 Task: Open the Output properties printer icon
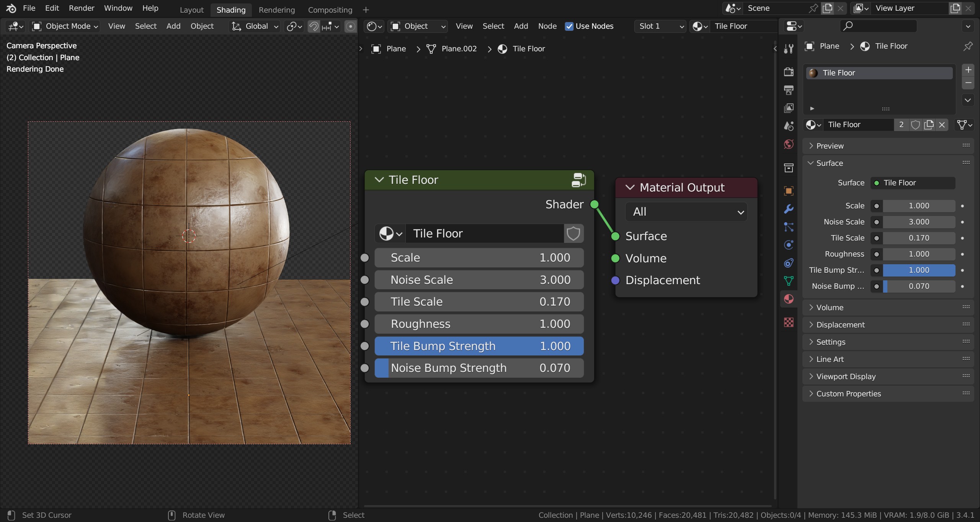pos(789,89)
